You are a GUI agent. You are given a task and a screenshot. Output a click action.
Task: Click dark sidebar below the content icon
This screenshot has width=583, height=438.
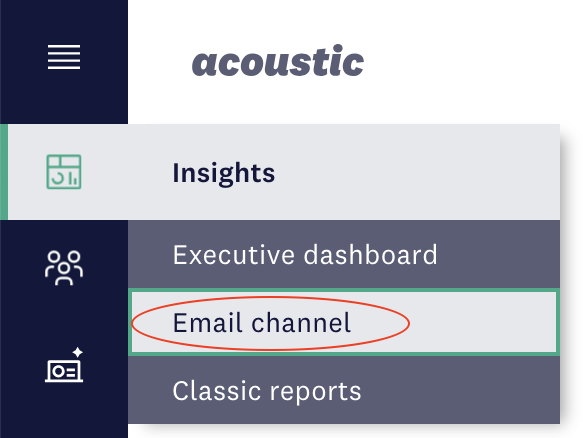click(x=64, y=411)
